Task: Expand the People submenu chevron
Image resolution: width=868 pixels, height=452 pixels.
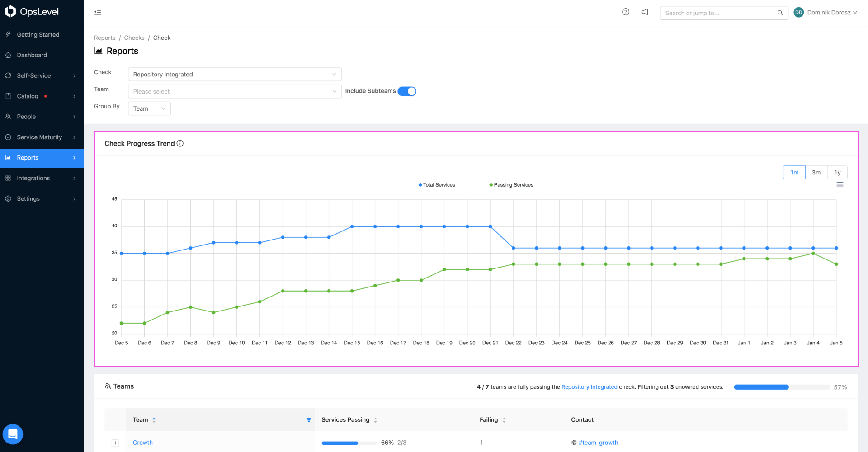Action: (x=75, y=117)
